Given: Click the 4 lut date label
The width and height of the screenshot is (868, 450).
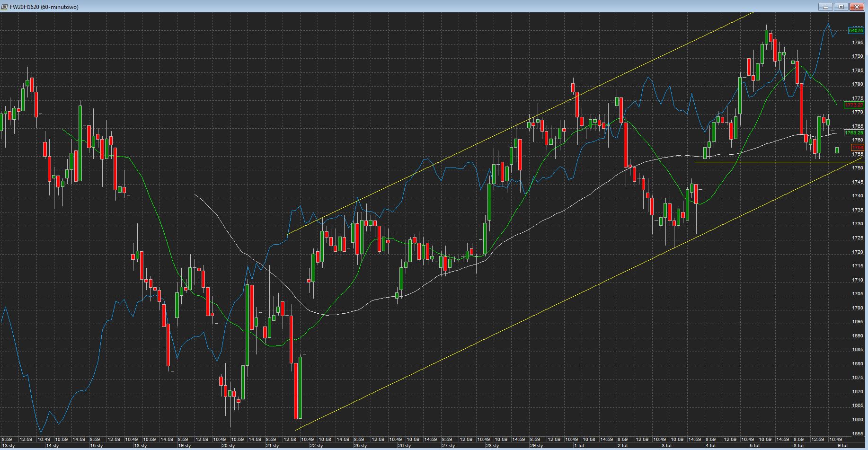Looking at the screenshot, I should coord(711,446).
